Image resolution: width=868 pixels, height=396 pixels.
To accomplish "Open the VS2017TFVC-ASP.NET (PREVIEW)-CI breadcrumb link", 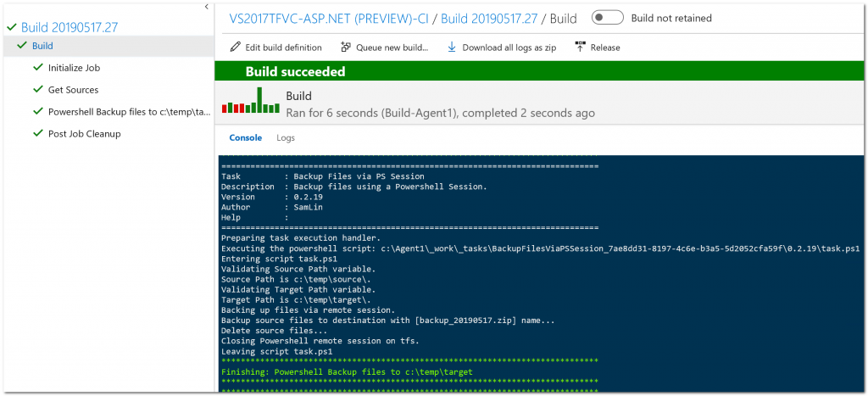I will (329, 19).
